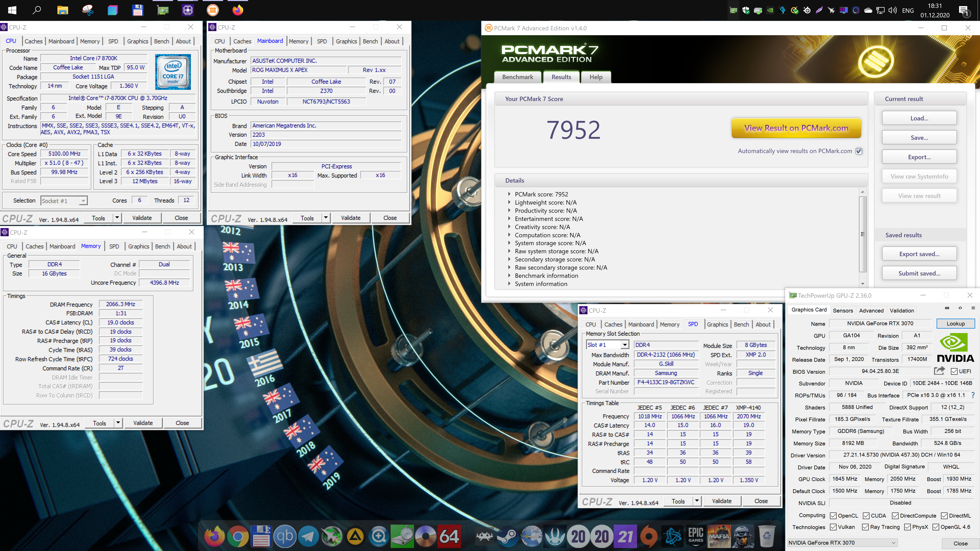Take a GPU-Z screenshot with camera icon
Image resolution: width=980 pixels, height=551 pixels.
pos(947,308)
